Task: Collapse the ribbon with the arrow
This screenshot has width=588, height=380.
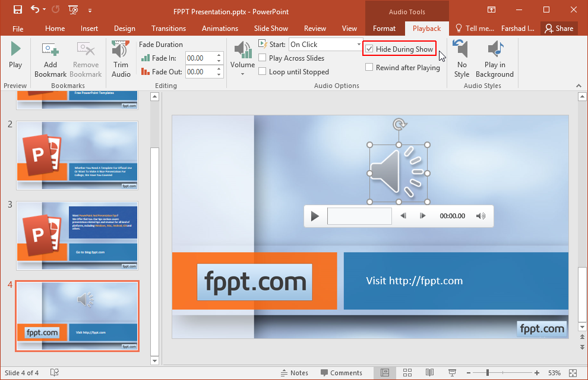Action: pyautogui.click(x=578, y=86)
